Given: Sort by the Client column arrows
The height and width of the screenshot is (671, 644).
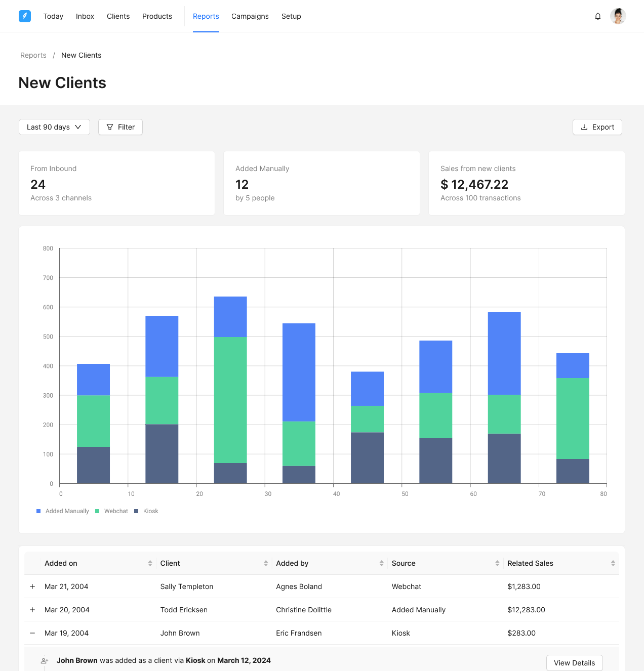Looking at the screenshot, I should [x=266, y=563].
